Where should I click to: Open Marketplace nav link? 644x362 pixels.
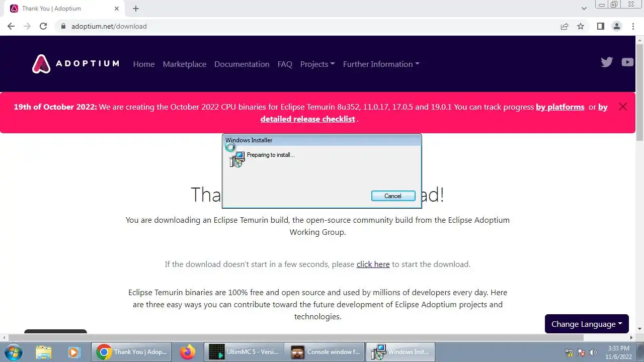185,64
